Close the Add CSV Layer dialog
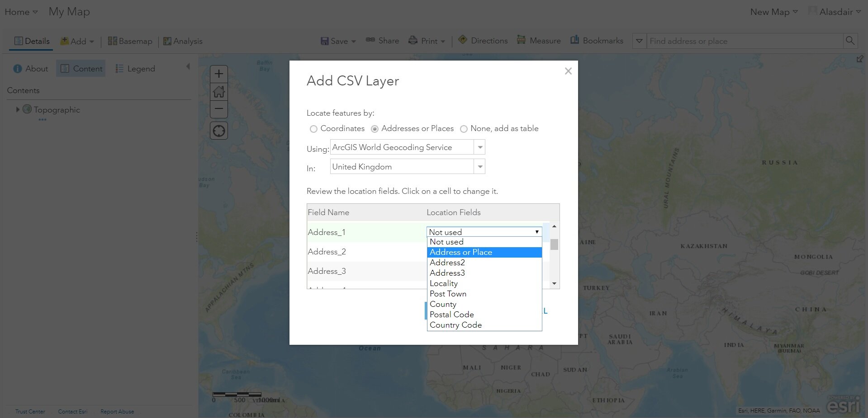 point(569,71)
